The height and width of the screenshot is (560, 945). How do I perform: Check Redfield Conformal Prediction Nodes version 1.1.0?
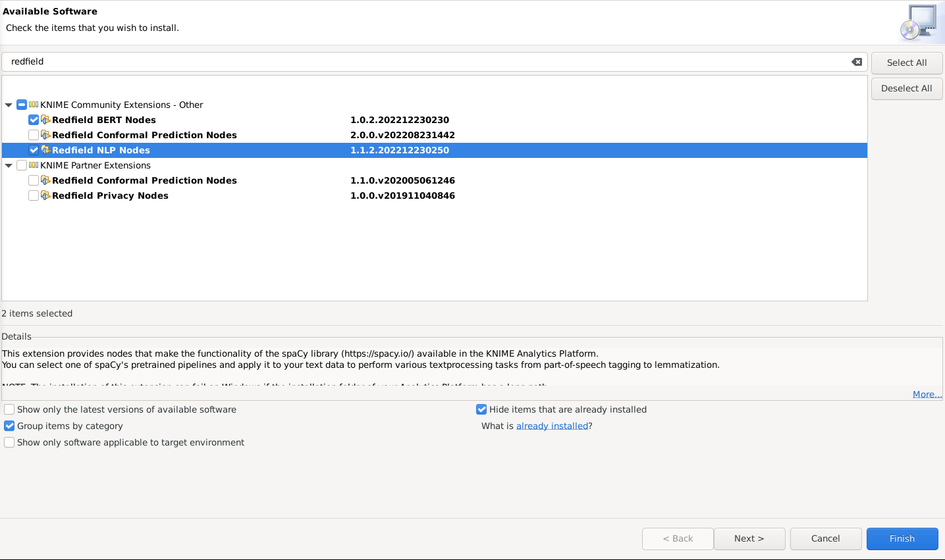[x=34, y=180]
